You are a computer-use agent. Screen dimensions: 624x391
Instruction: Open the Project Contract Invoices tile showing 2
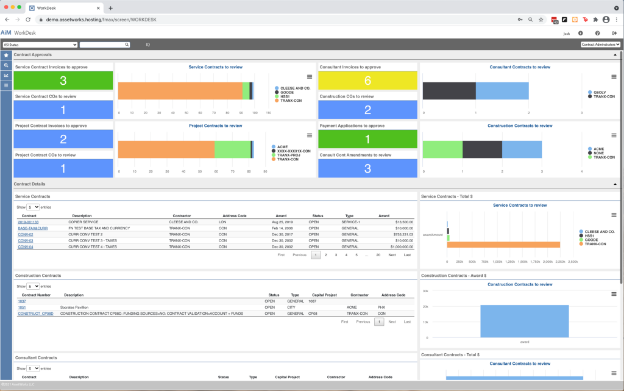coord(63,139)
